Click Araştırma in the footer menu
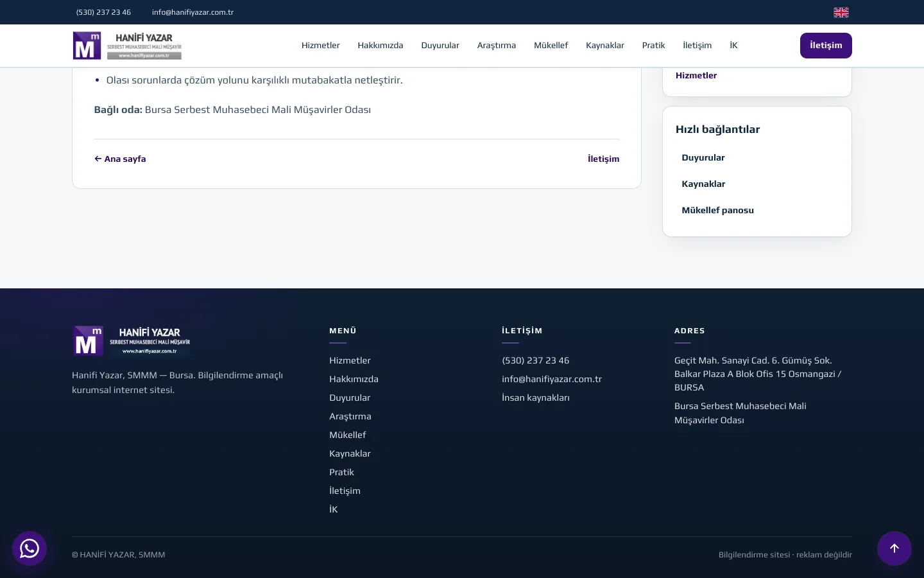 [350, 416]
